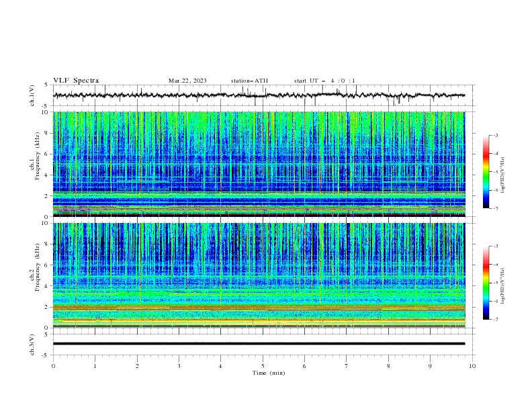The width and height of the screenshot is (532, 411).
Task: Click the ch.1 voltage waveform trace
Action: (259, 95)
